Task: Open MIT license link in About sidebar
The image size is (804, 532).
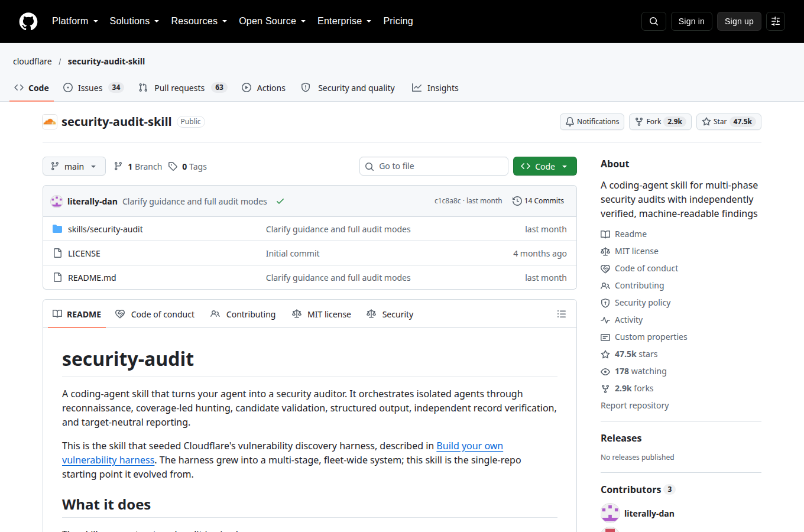Action: click(630, 251)
